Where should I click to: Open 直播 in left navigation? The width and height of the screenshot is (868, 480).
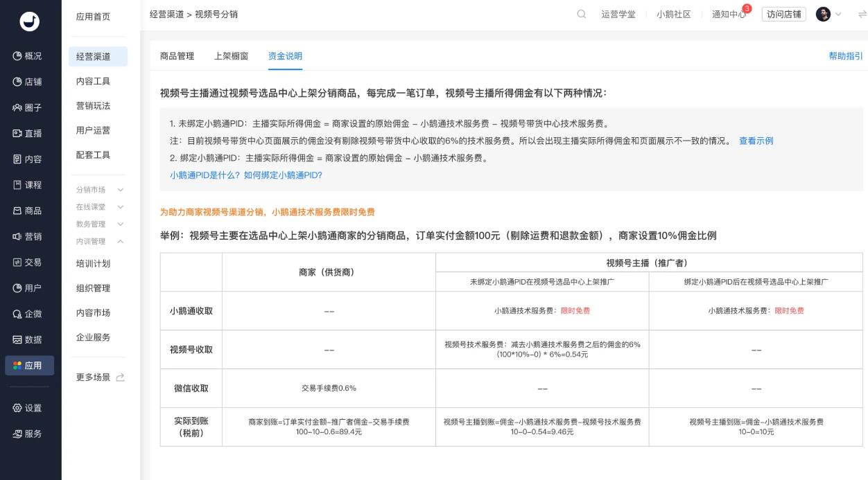coord(28,134)
